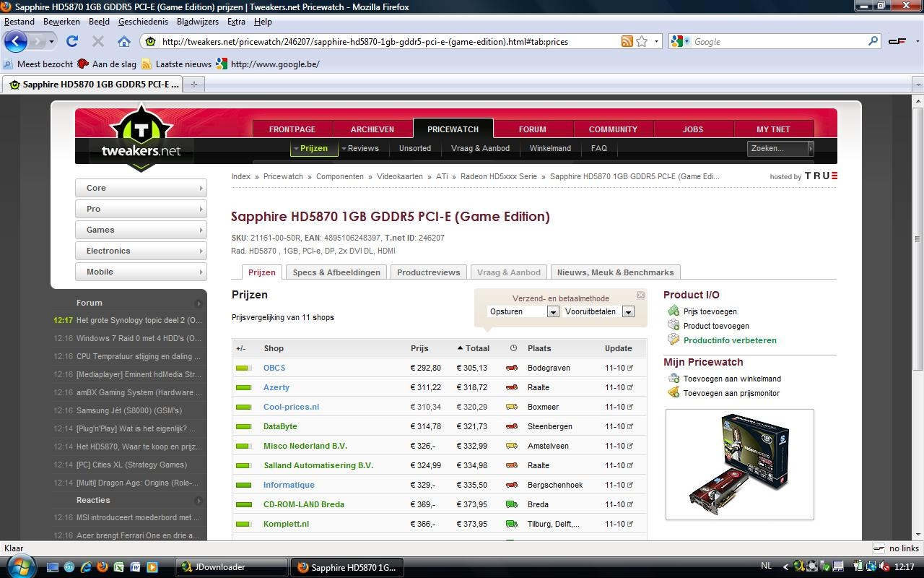This screenshot has height=578, width=924.
Task: Launch Internet Explorer from quick launch
Action: point(86,567)
